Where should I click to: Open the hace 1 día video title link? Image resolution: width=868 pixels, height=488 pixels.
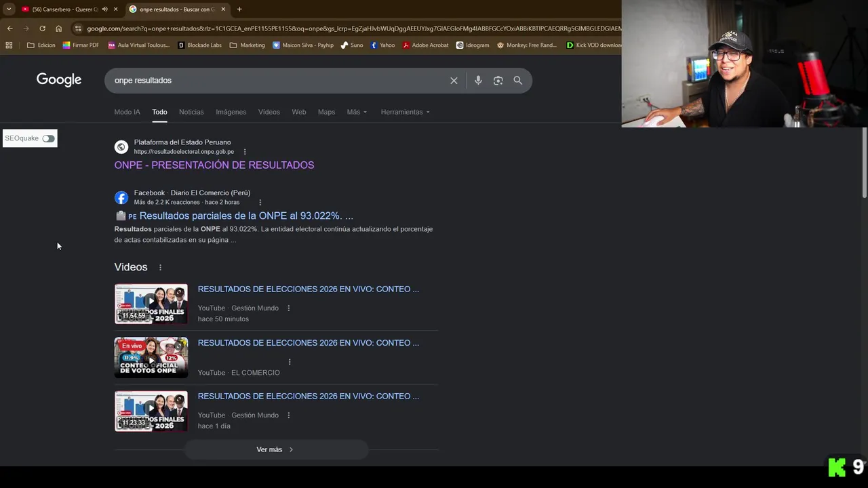[x=309, y=396]
